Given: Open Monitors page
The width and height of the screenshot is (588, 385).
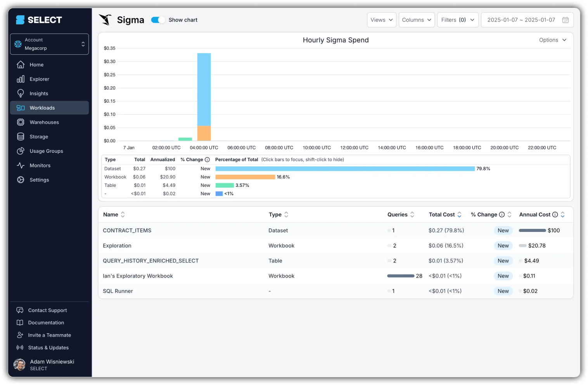Looking at the screenshot, I should (x=49, y=165).
